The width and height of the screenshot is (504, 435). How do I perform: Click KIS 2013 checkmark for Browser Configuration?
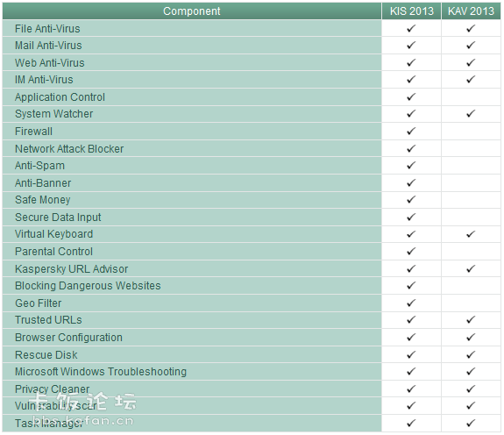pyautogui.click(x=411, y=338)
